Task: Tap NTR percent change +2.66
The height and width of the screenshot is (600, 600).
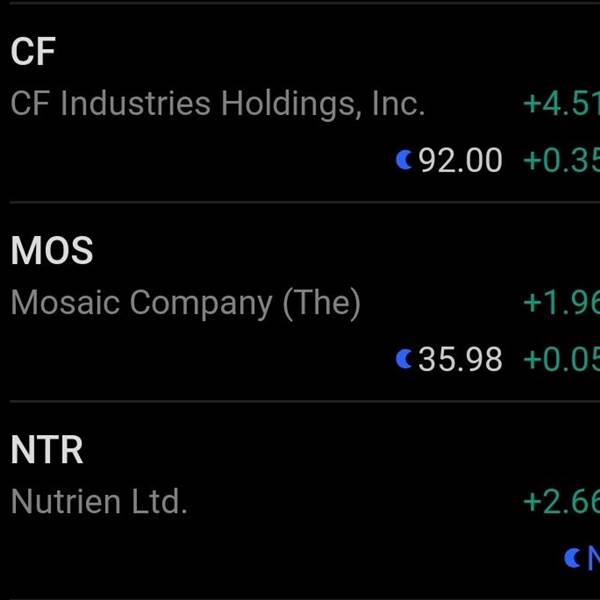Action: tap(561, 502)
